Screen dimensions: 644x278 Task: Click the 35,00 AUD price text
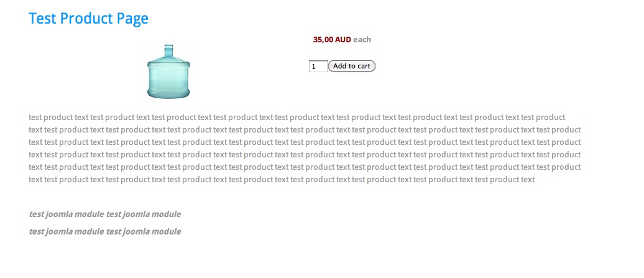pos(332,40)
